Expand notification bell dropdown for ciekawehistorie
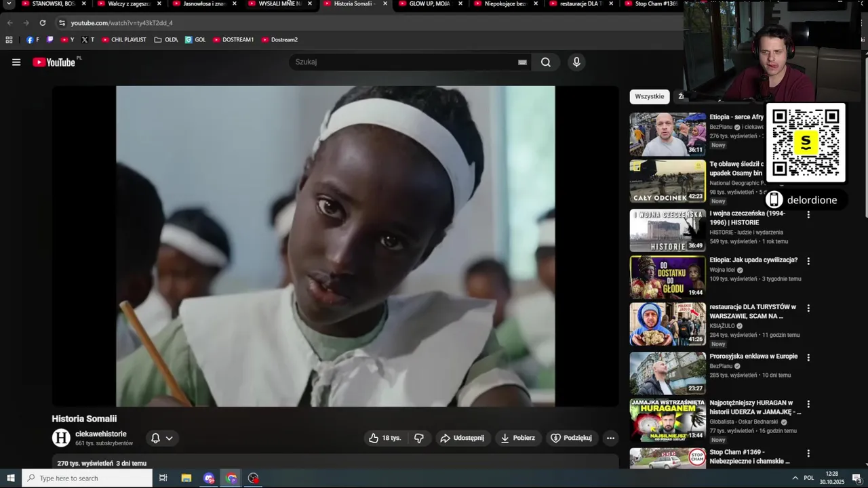868x488 pixels. pyautogui.click(x=169, y=438)
